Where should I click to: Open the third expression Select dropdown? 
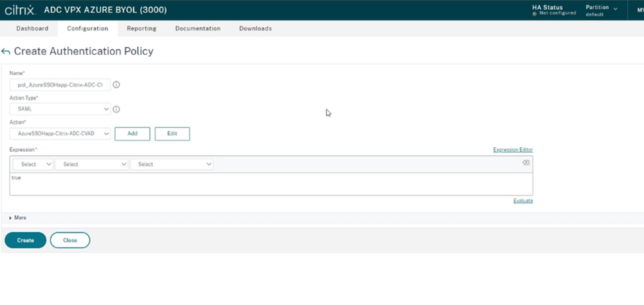pos(172,164)
